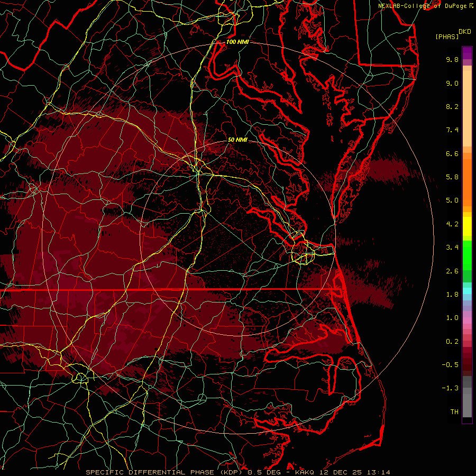Screen dimensions: 476x476
Task: Click the 2.6 legend value
Action: pos(452,271)
